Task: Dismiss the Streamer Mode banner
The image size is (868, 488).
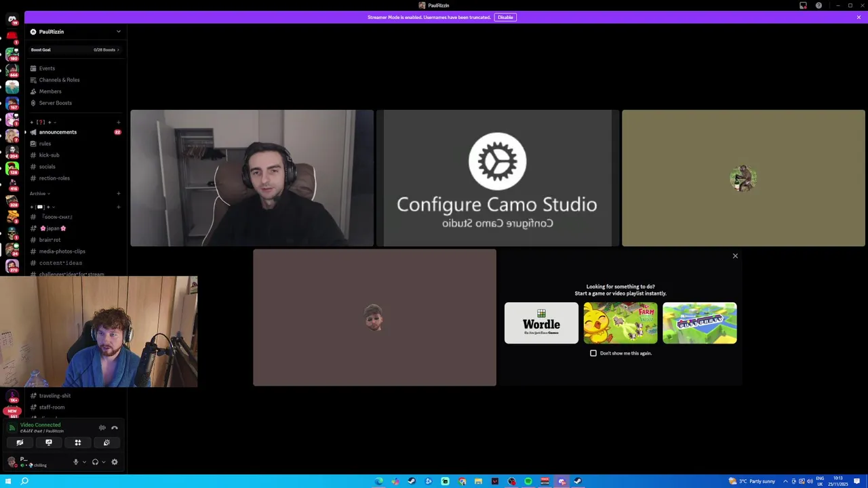Action: pos(859,17)
